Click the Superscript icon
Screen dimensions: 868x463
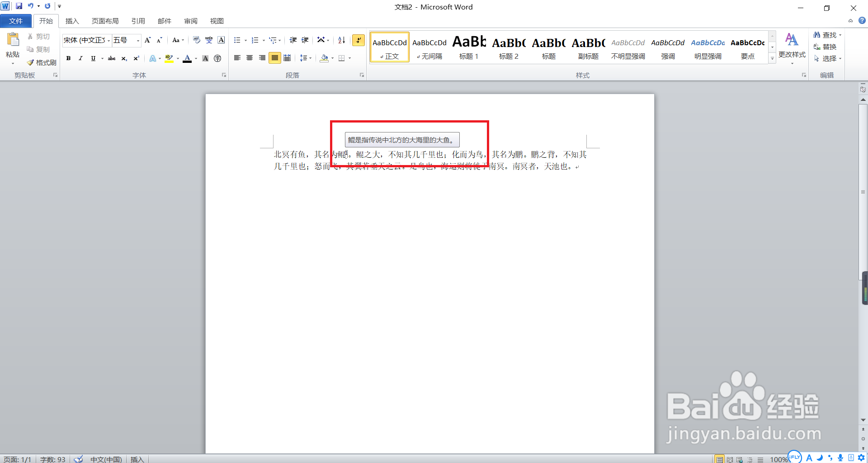136,58
